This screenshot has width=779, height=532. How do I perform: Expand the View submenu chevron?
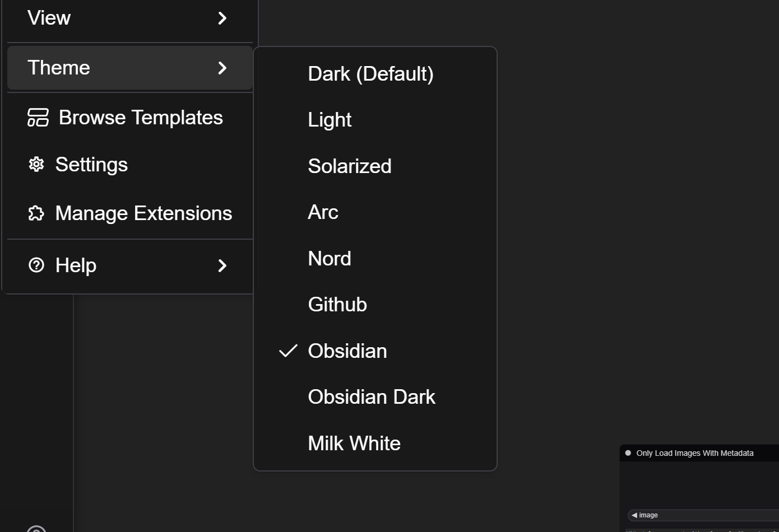click(x=222, y=18)
